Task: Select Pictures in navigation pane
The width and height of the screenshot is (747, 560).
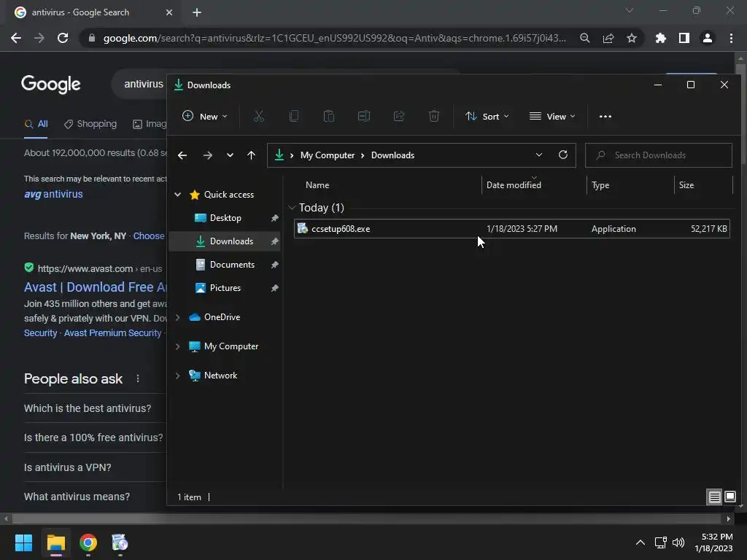Action: (225, 287)
